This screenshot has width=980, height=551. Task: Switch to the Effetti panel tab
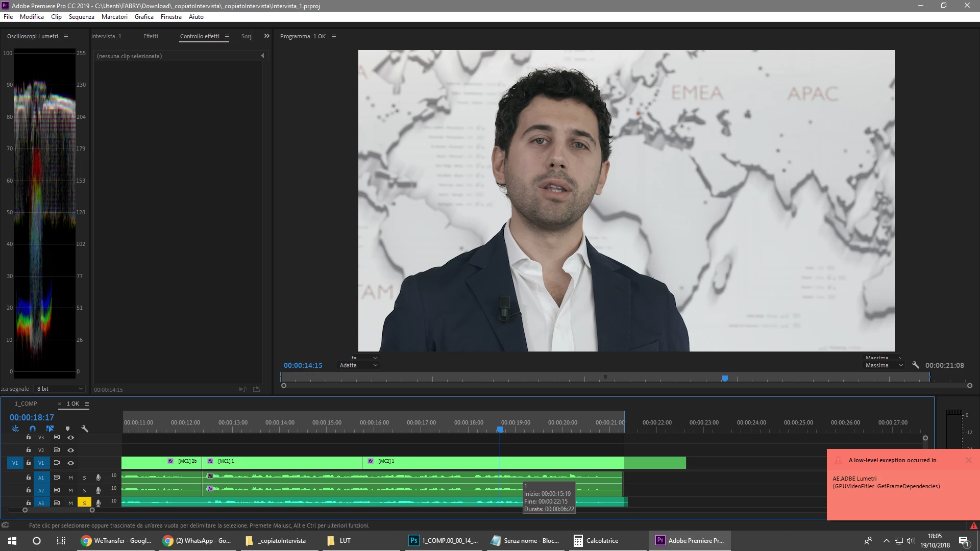151,36
